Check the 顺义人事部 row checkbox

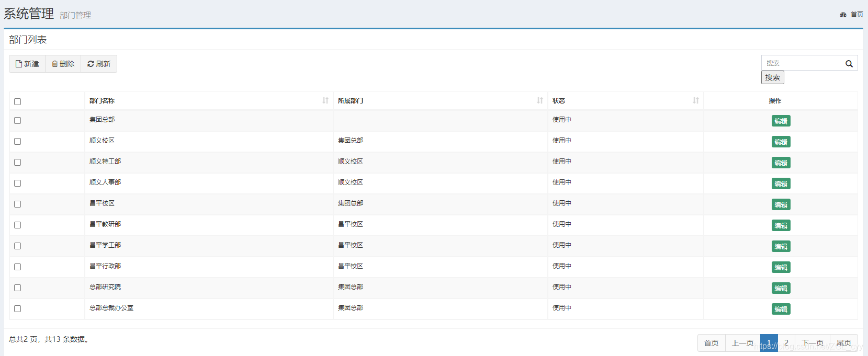(x=17, y=183)
